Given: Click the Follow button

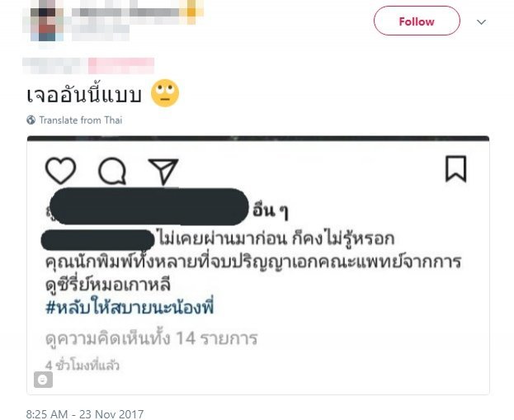Looking at the screenshot, I should tap(417, 21).
